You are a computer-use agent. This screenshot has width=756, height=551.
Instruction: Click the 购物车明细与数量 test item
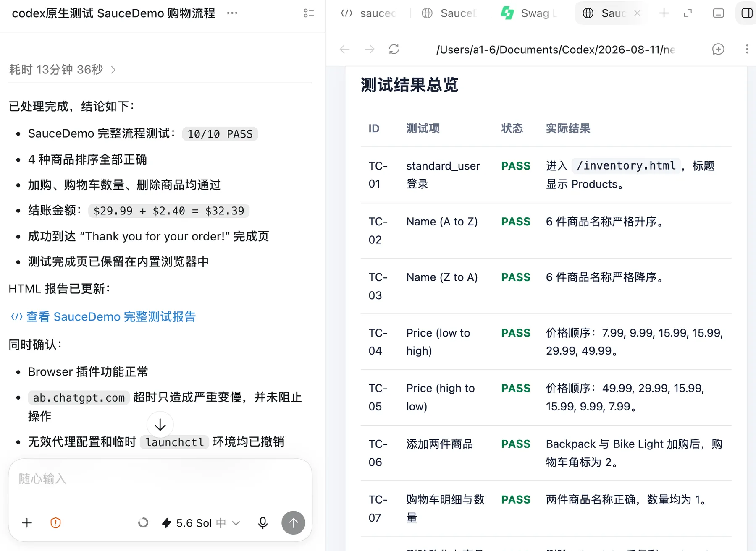click(x=446, y=509)
